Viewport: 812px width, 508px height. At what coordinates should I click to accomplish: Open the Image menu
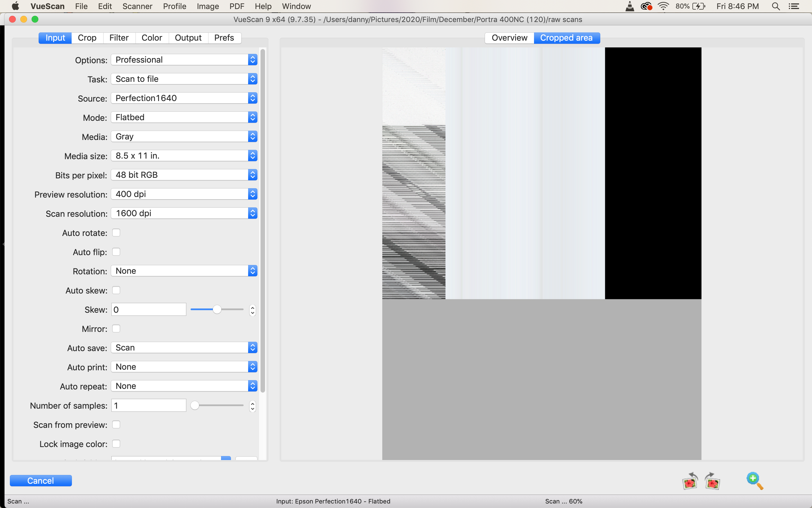pos(208,6)
